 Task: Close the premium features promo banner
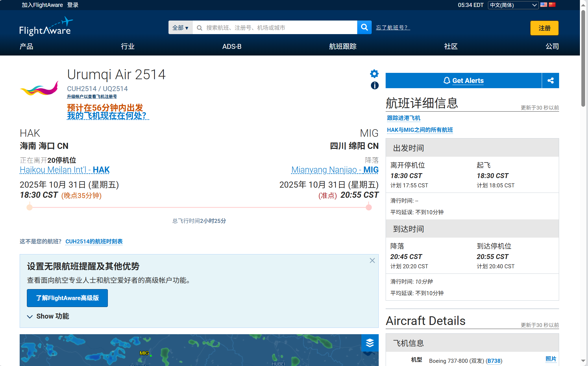[372, 260]
